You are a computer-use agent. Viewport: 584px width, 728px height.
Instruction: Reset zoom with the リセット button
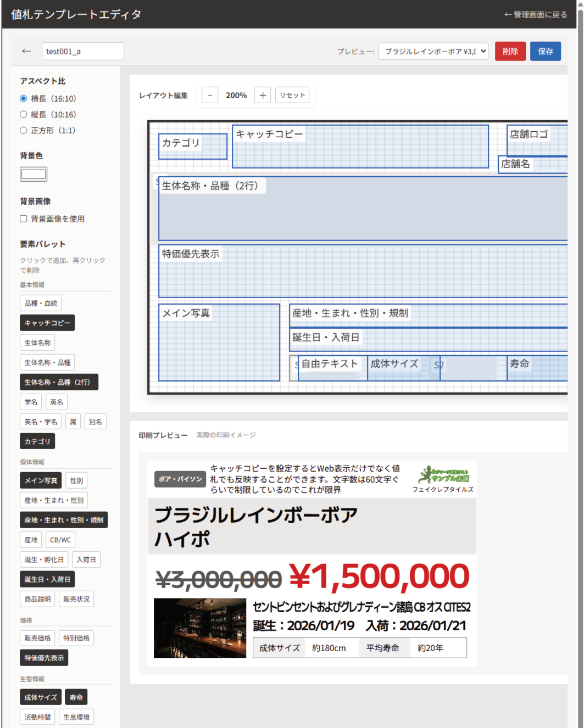(292, 95)
